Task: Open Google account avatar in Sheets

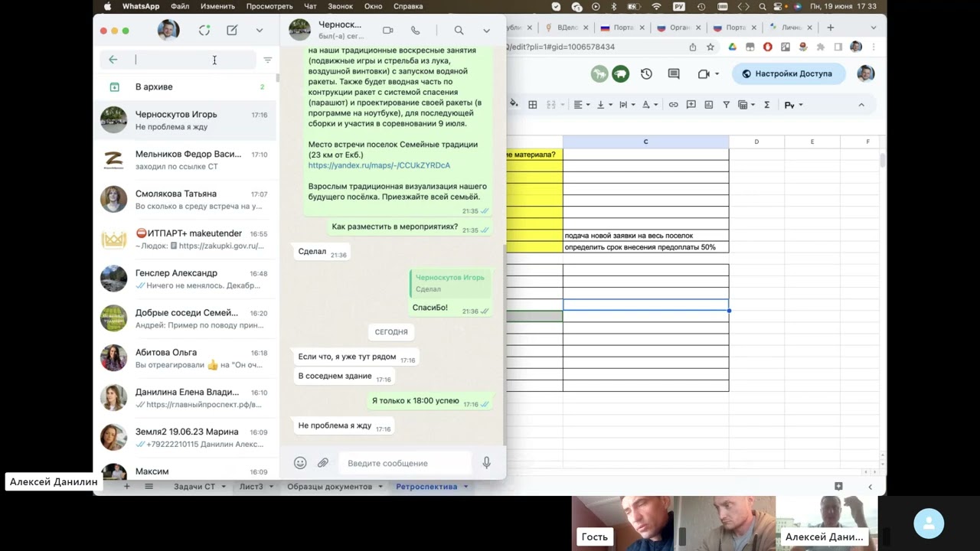Action: point(865,74)
